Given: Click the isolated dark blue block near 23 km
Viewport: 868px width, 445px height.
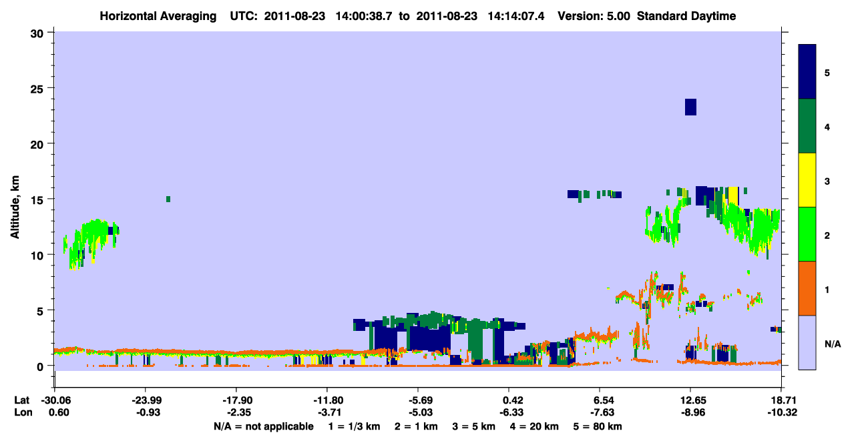Looking at the screenshot, I should click(x=690, y=107).
